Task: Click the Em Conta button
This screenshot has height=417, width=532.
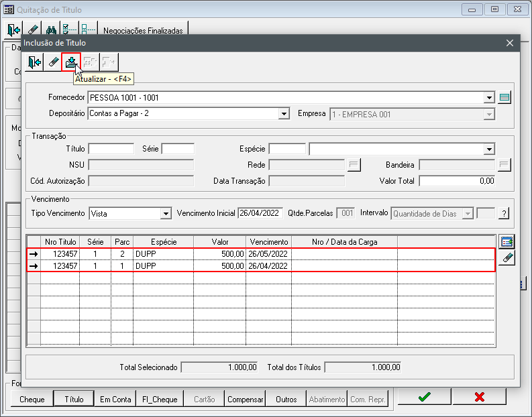Action: [x=115, y=400]
